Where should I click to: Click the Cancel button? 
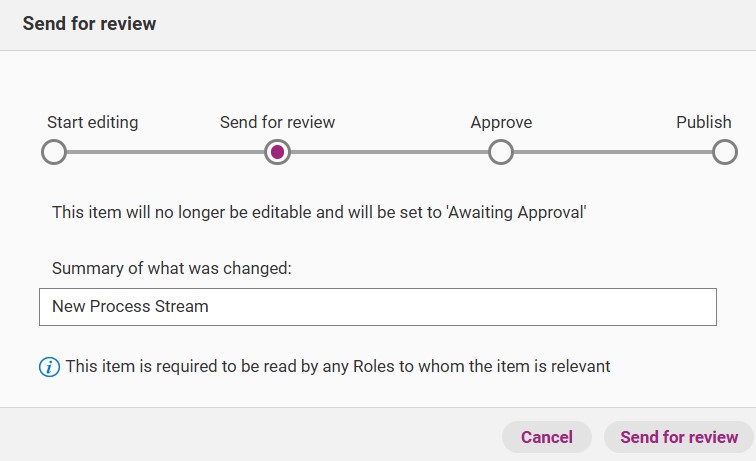547,437
